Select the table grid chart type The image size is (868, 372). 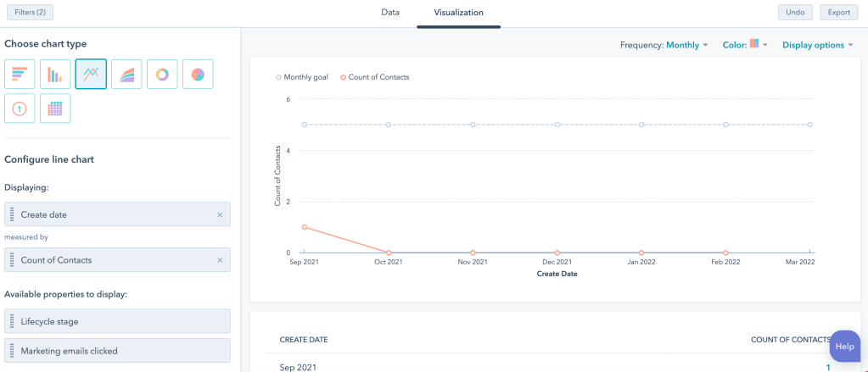pyautogui.click(x=55, y=108)
